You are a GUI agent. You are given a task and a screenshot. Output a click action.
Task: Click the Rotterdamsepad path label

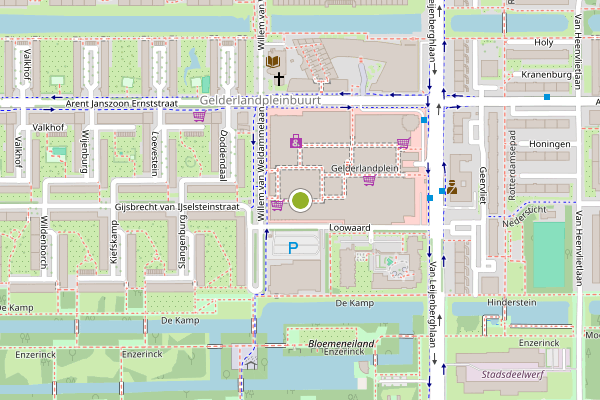(512, 165)
